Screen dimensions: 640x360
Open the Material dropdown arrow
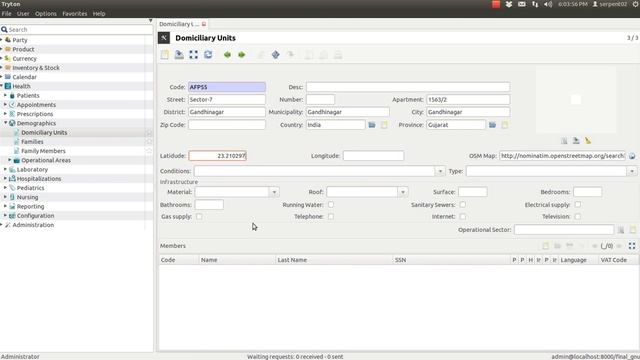coord(274,192)
